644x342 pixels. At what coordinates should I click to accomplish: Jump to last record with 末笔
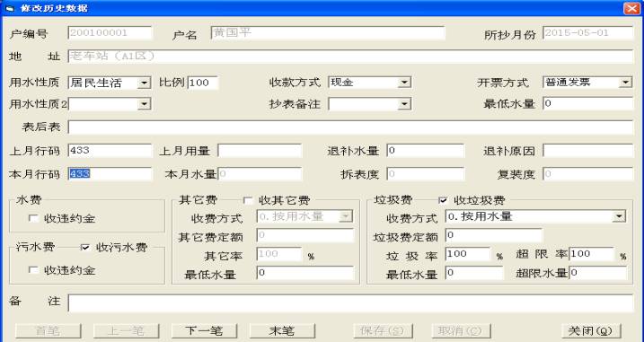282,331
